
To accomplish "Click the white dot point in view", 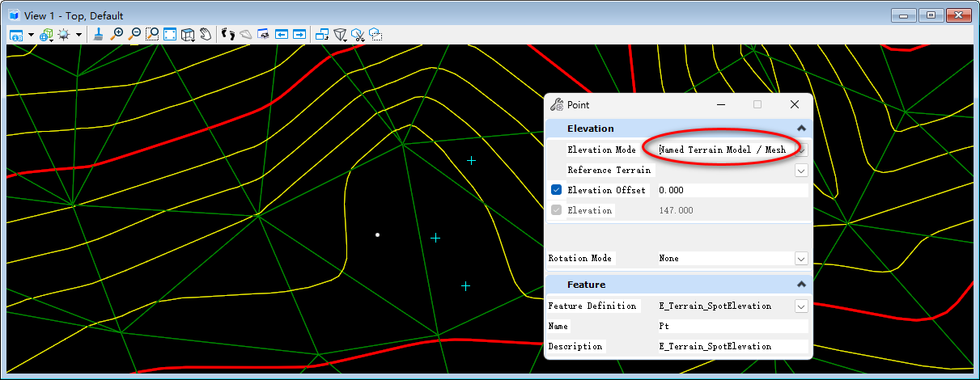I will coord(377,234).
